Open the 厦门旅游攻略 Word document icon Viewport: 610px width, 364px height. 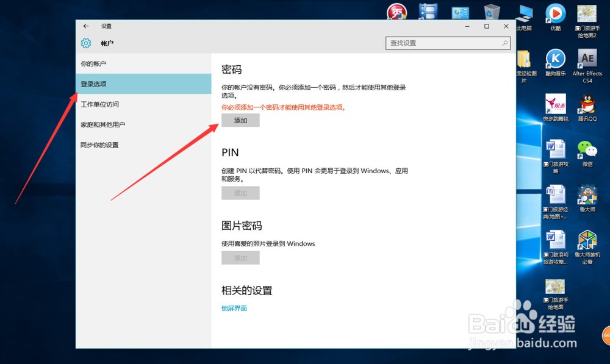click(556, 156)
